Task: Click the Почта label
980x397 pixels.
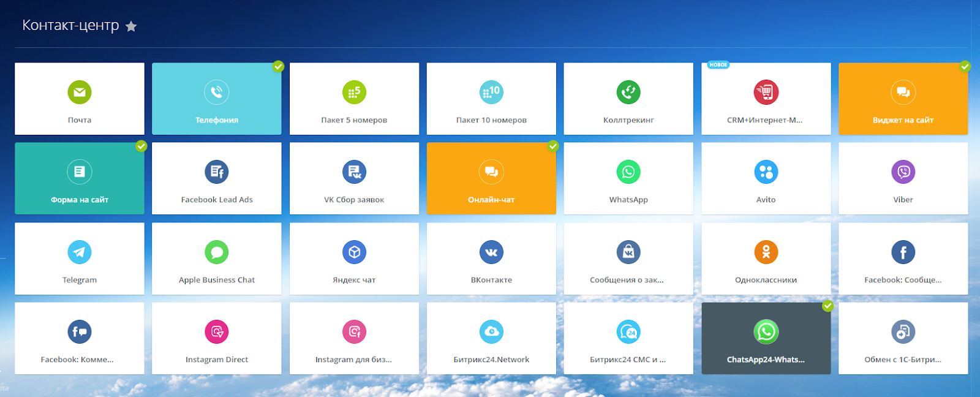Action: coord(80,120)
